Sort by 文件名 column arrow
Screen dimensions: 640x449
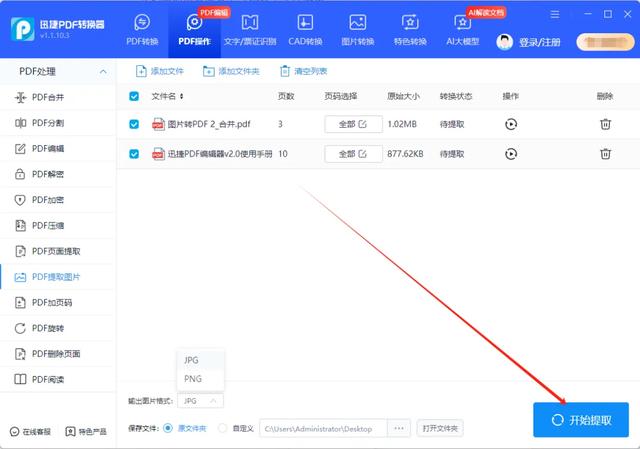pos(182,96)
